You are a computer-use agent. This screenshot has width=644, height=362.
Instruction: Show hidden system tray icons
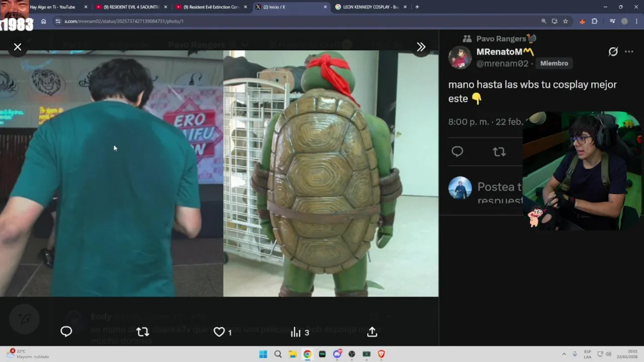tap(564, 354)
